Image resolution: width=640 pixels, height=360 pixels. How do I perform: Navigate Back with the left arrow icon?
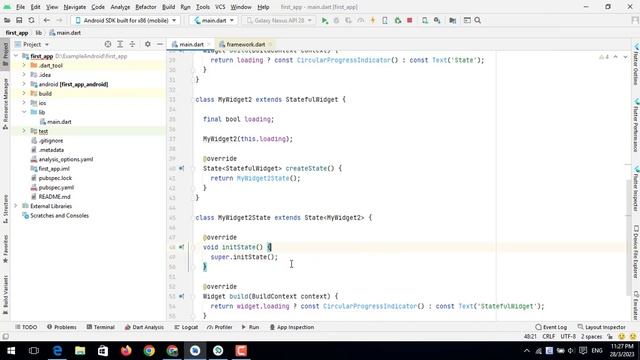click(47, 20)
